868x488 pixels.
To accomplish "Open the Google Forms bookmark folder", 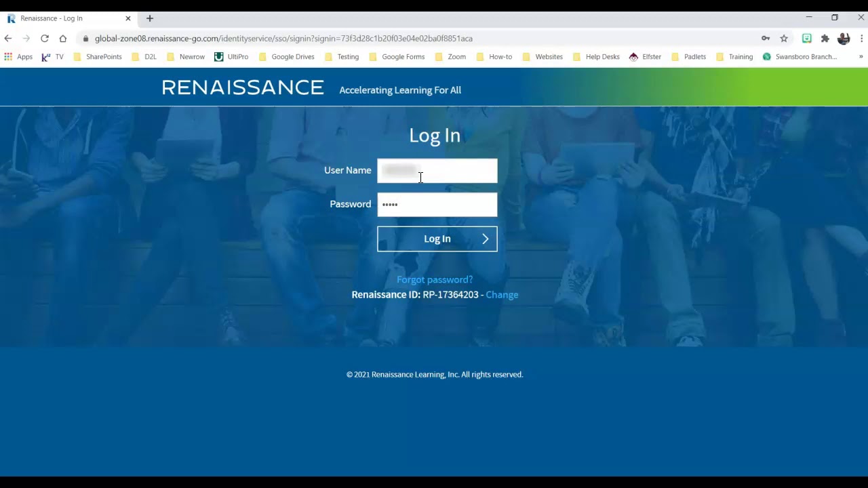I will tap(397, 57).
